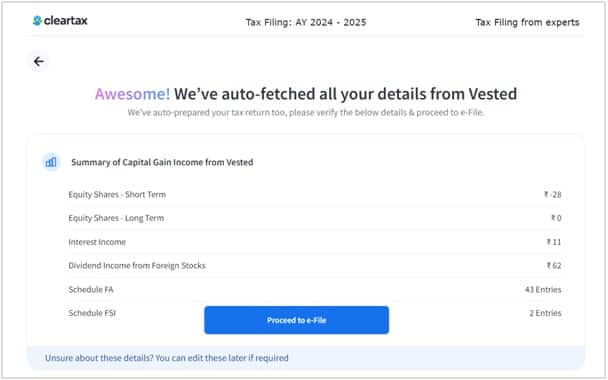Click the ₹ 62 dividend amount
The image size is (608, 380).
coord(554,265)
